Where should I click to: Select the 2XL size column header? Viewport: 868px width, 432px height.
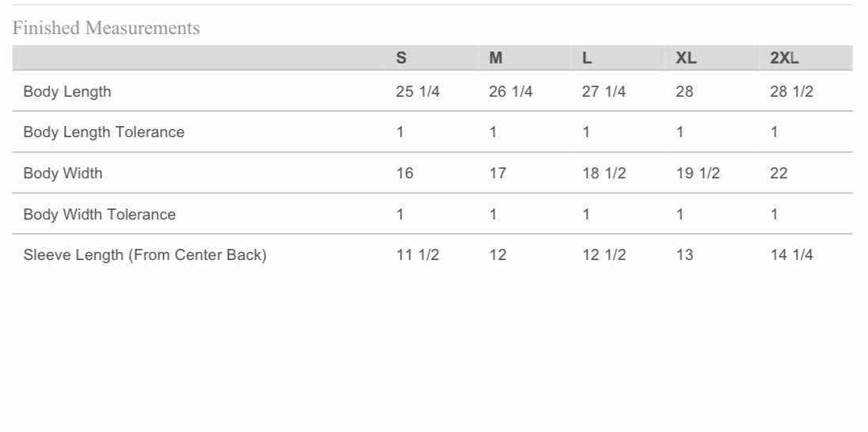tap(784, 58)
